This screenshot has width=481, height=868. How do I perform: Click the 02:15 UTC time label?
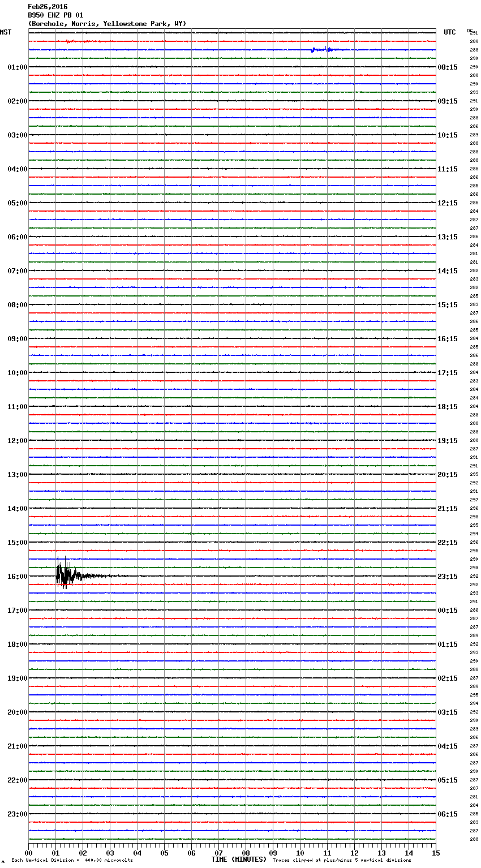click(x=448, y=678)
